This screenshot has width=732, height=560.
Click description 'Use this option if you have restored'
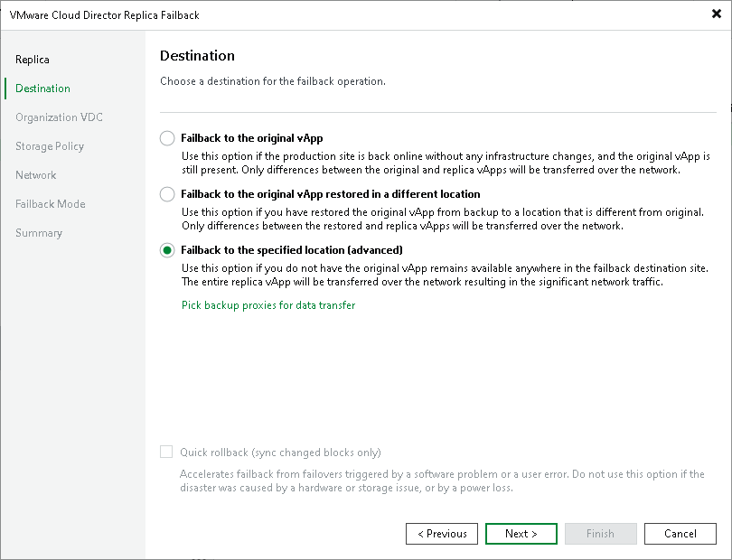443,219
